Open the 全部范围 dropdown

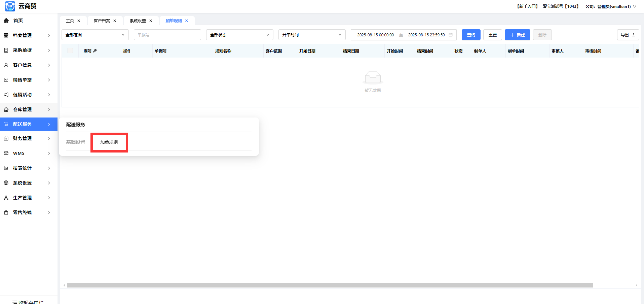coord(95,35)
